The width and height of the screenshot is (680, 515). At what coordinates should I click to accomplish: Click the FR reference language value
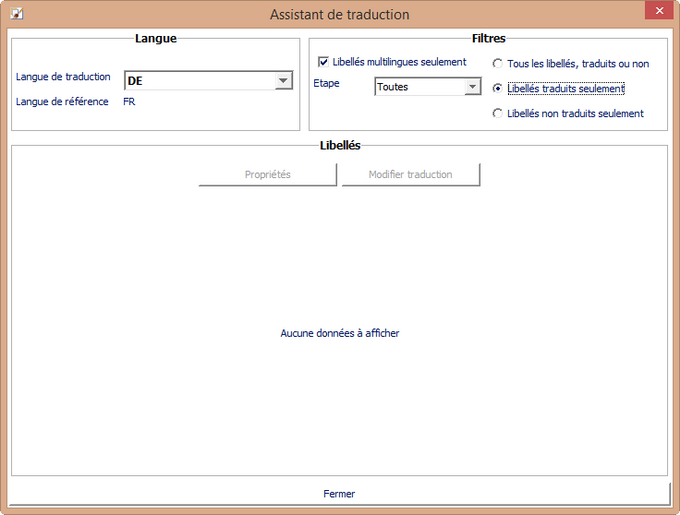[x=129, y=102]
